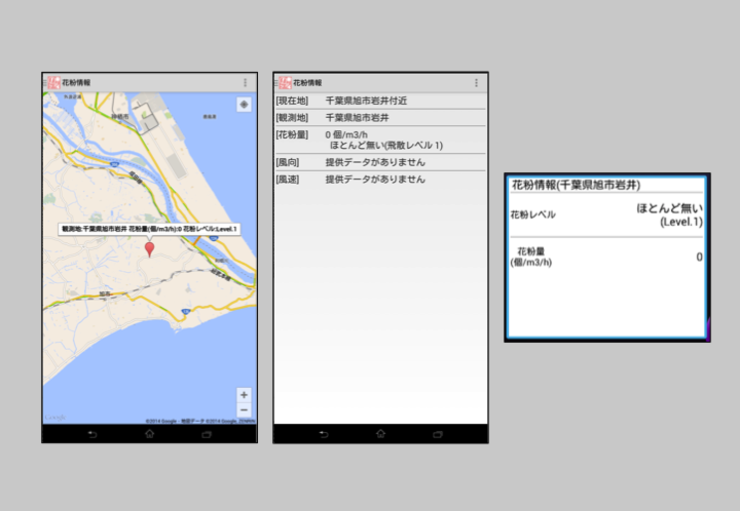
Task: Zoom in with the map plus button
Action: pos(244,395)
